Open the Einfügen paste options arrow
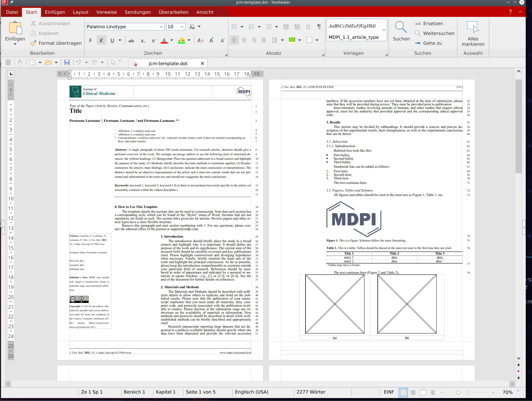The width and height of the screenshot is (532, 401). [x=15, y=44]
